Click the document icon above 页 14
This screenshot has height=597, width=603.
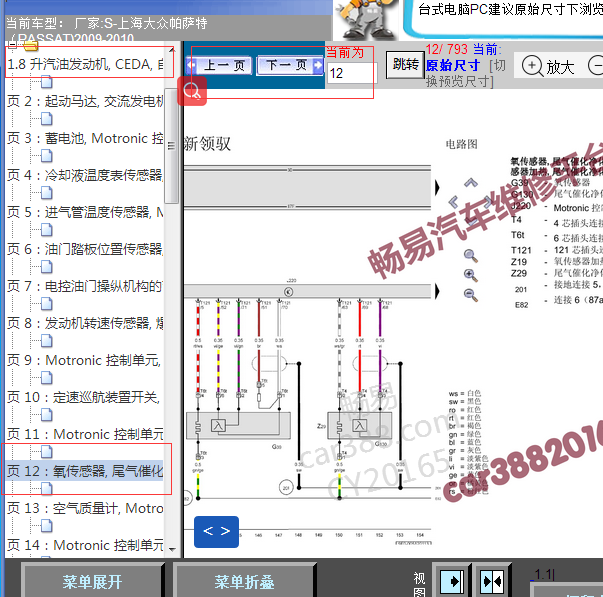[x=47, y=526]
